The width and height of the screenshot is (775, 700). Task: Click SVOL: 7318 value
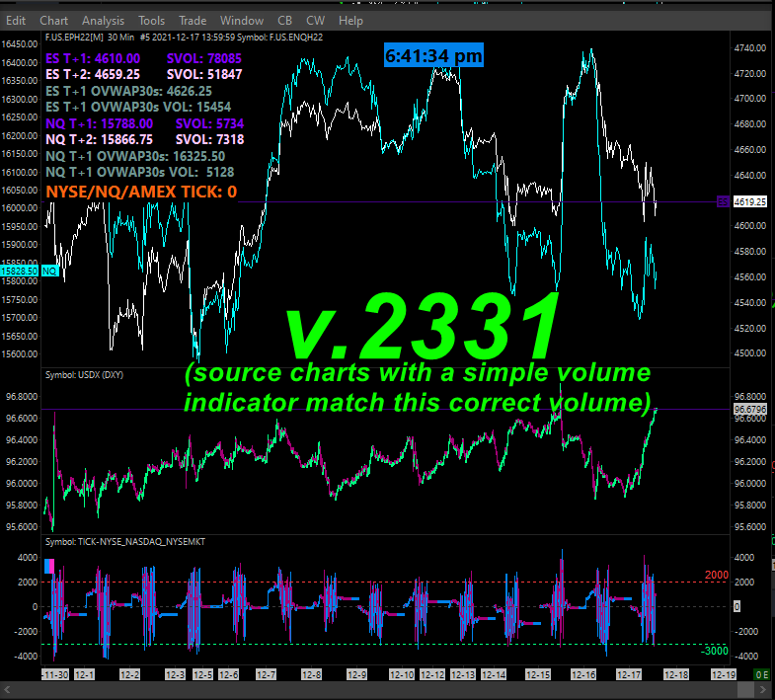209,140
